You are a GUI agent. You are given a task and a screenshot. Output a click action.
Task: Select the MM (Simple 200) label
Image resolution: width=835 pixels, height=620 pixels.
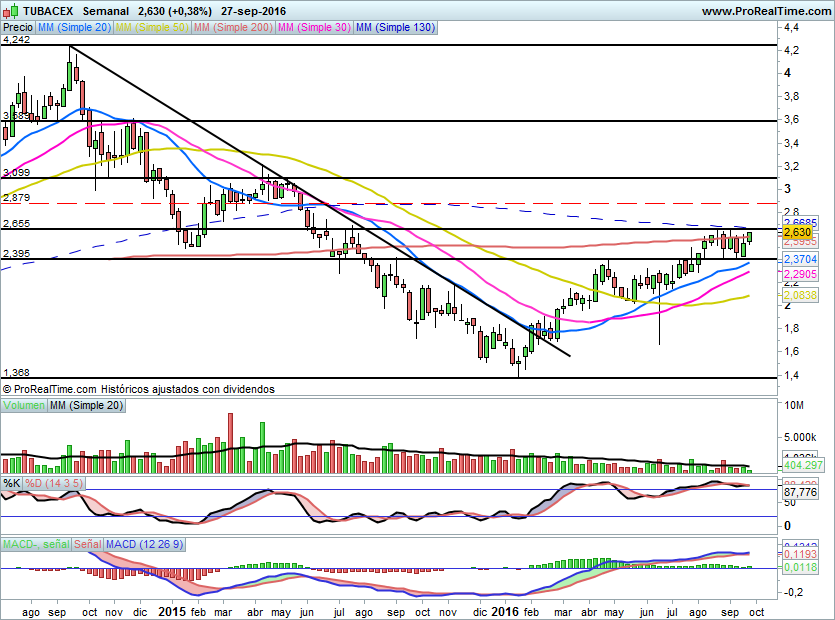(x=232, y=28)
